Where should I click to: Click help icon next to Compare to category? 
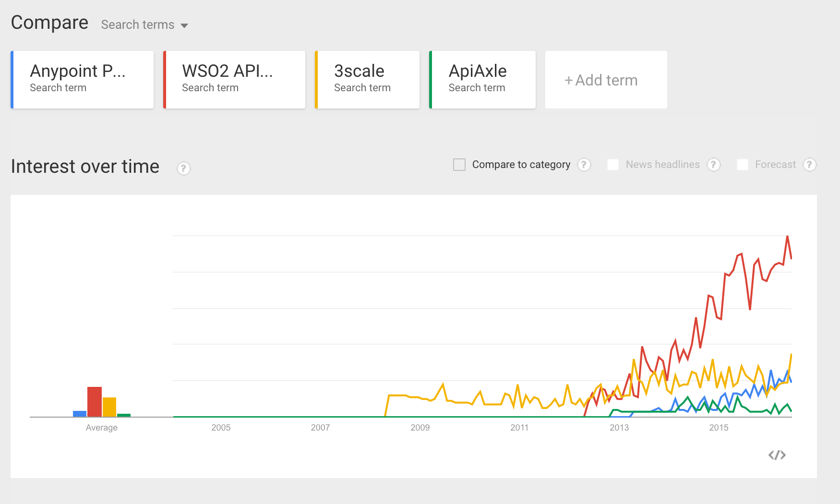point(584,165)
